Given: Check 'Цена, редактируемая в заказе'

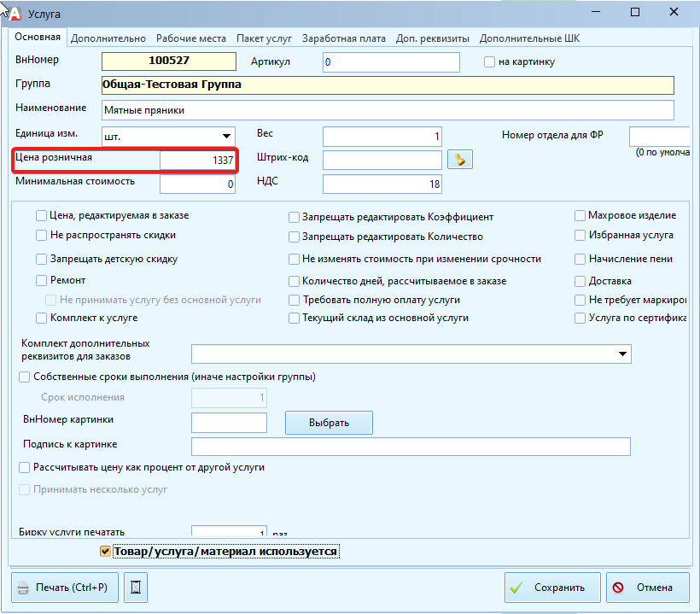Looking at the screenshot, I should (41, 216).
